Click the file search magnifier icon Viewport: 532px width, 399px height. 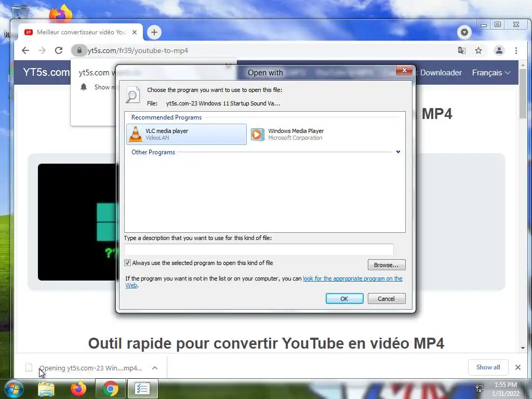tap(132, 95)
